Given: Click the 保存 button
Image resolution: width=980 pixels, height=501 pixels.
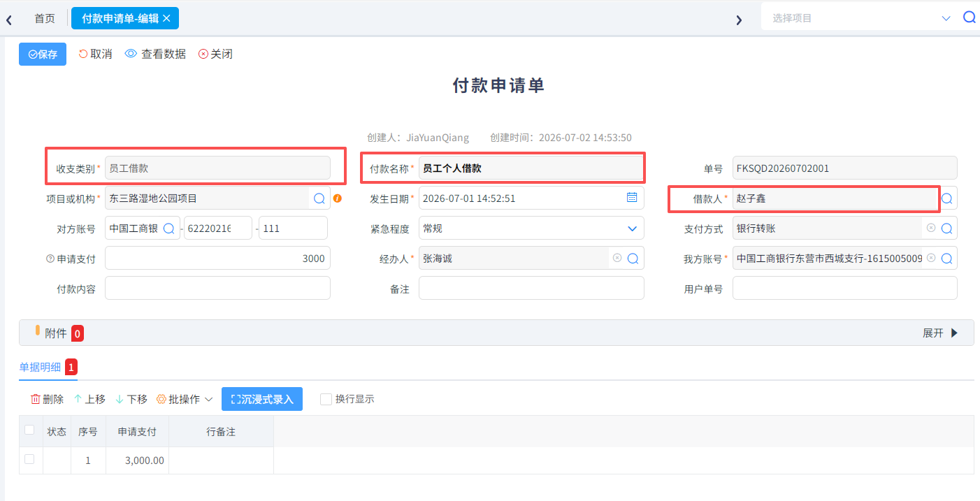Looking at the screenshot, I should 43,54.
